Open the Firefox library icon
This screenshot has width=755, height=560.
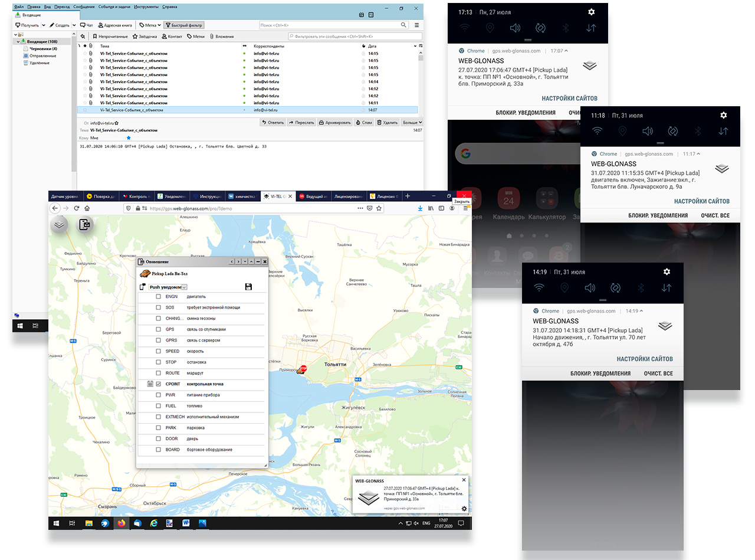tap(431, 208)
